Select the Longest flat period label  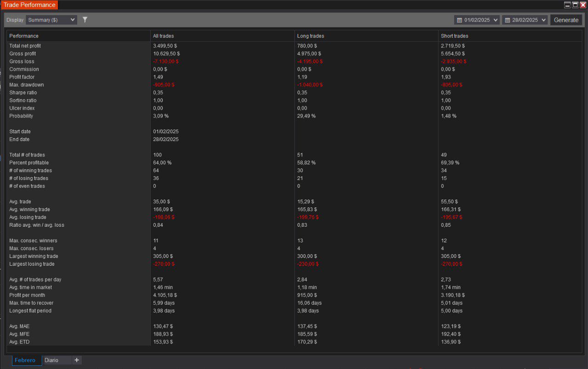pyautogui.click(x=30, y=311)
